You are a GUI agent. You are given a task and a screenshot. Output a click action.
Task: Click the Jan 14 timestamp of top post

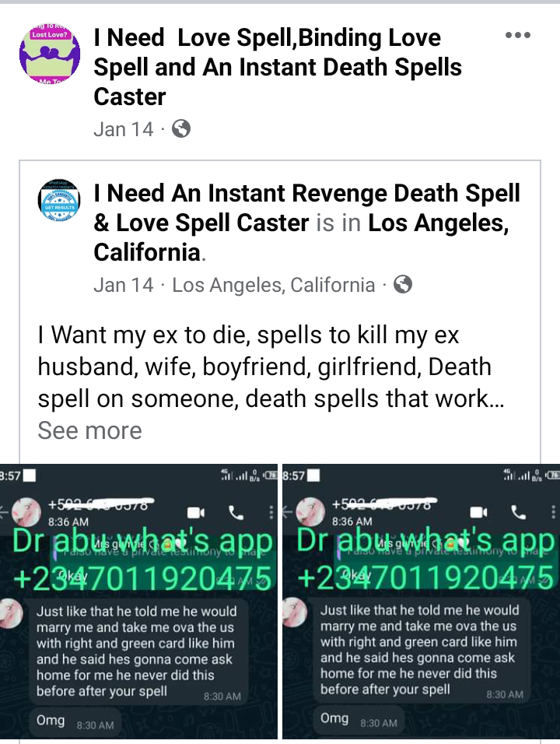[124, 129]
